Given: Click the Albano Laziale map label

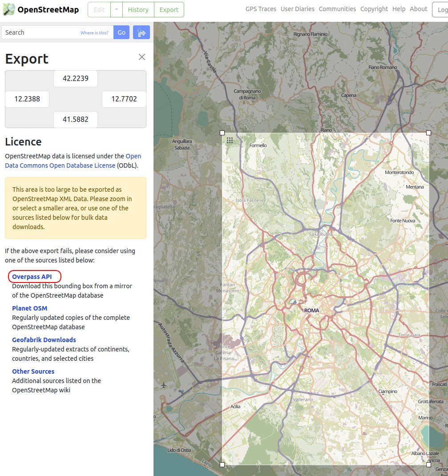Looking at the screenshot, I should click(x=425, y=453).
